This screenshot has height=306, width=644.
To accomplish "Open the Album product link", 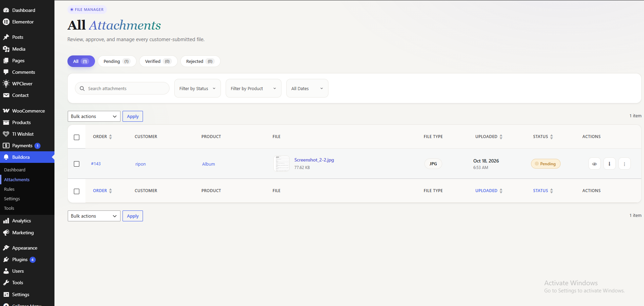I will point(209,164).
